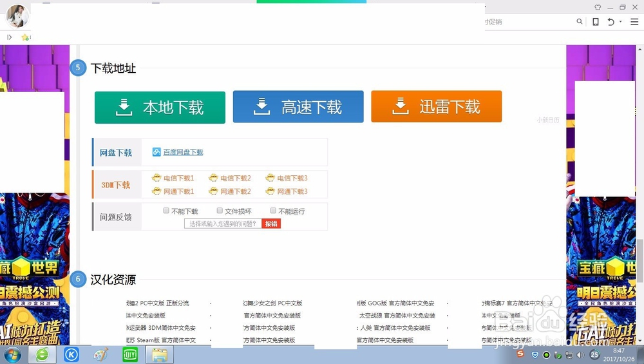644x364 pixels.
Task: Click the Sogou input method tray icon
Action: point(520,353)
